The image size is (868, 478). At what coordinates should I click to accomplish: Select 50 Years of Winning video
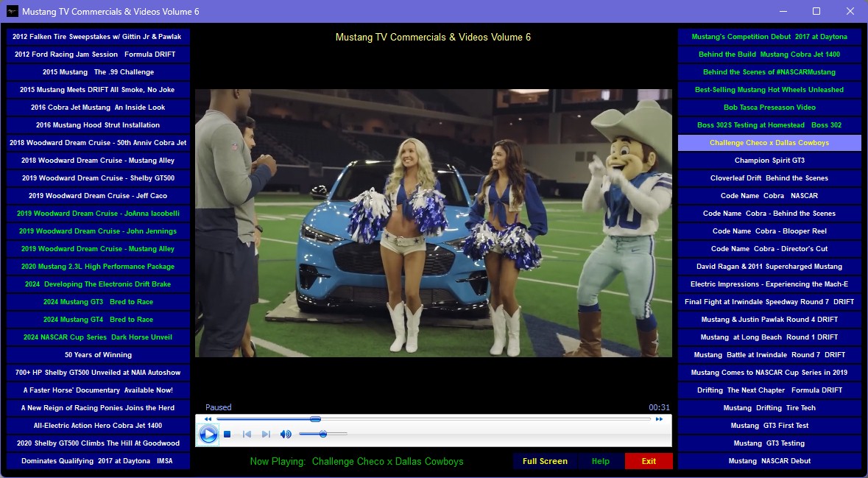pyautogui.click(x=98, y=355)
